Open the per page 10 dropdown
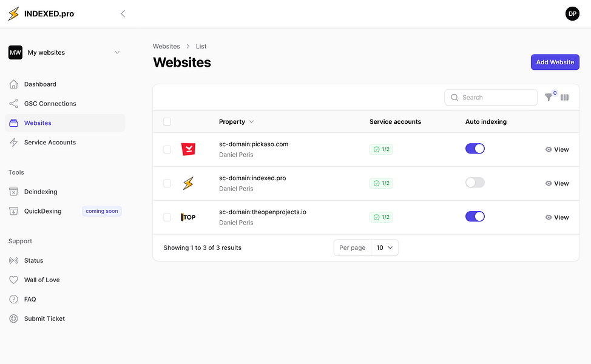The height and width of the screenshot is (364, 591). [385, 248]
